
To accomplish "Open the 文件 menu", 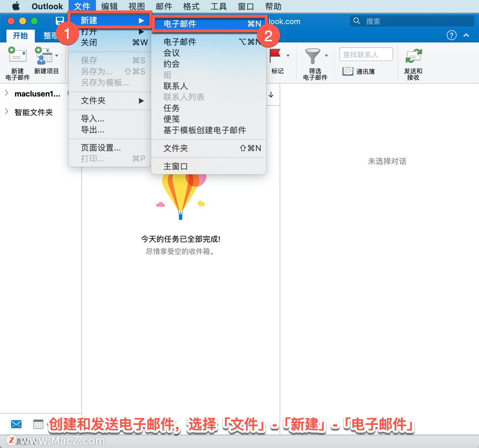I will click(x=82, y=6).
